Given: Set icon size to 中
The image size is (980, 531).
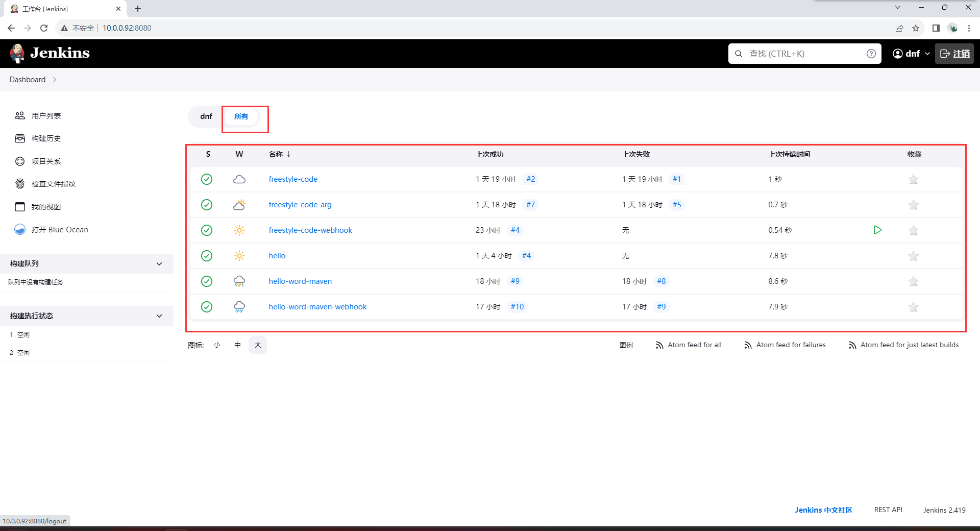Looking at the screenshot, I should coord(237,345).
